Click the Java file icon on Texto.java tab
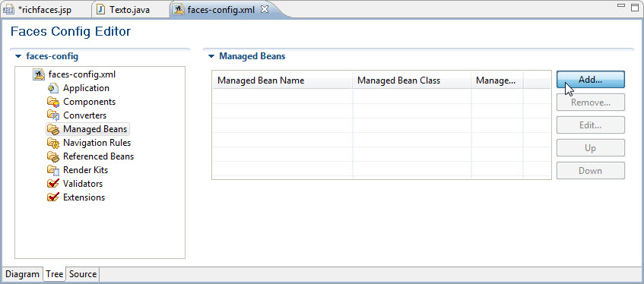 (x=100, y=10)
